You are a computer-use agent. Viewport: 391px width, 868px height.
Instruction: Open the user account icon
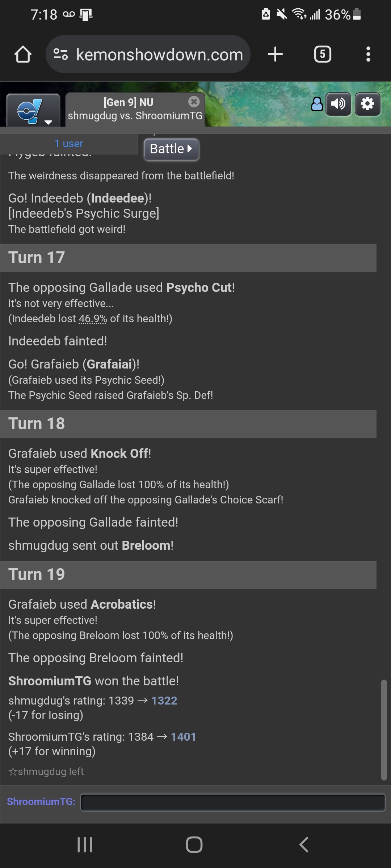click(x=317, y=104)
